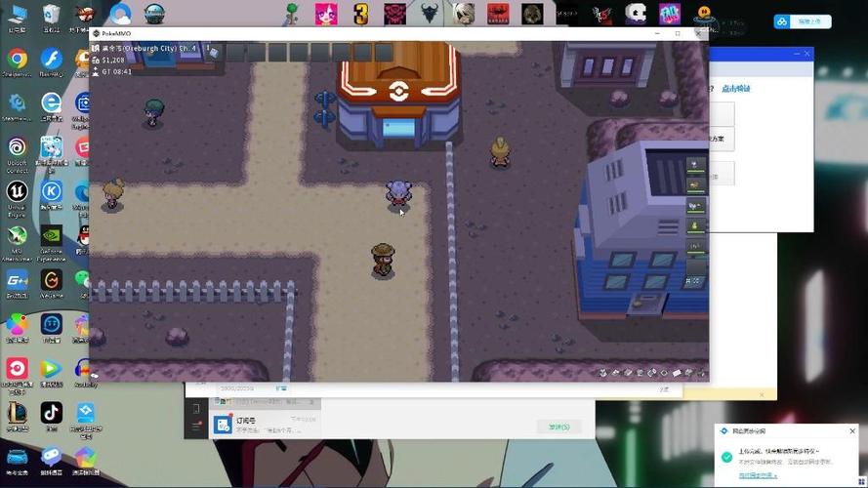Viewport: 868px width, 488px height.
Task: Click the first hotbar slot in PokeMMO
Action: [214, 52]
